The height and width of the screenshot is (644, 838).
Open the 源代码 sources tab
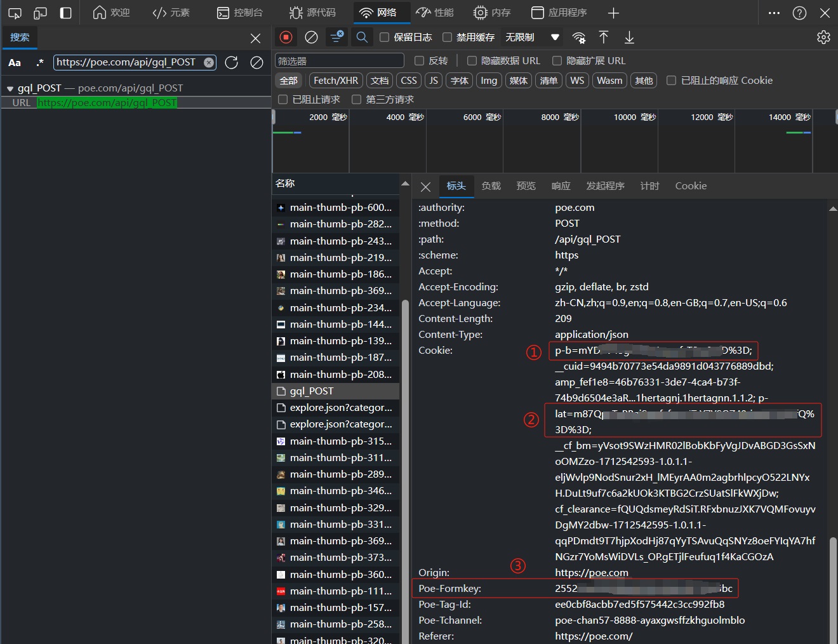coord(312,13)
